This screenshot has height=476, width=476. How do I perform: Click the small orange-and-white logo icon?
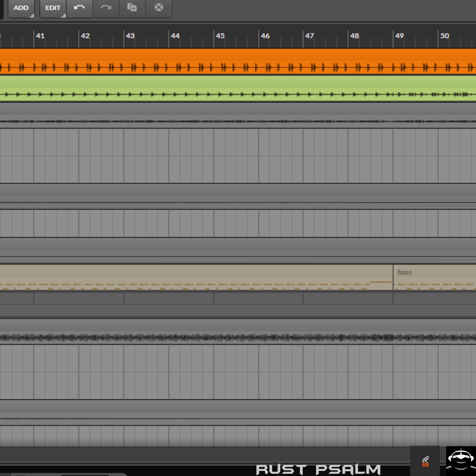(x=425, y=461)
